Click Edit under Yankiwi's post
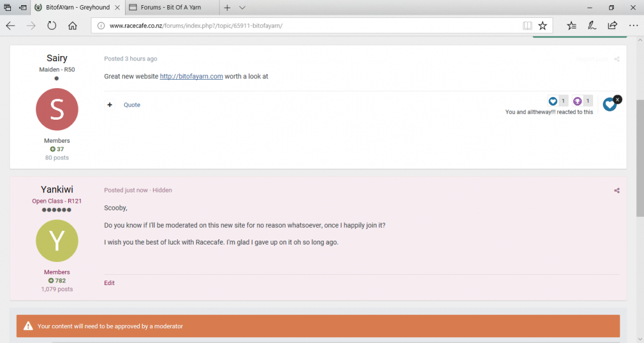 [109, 283]
